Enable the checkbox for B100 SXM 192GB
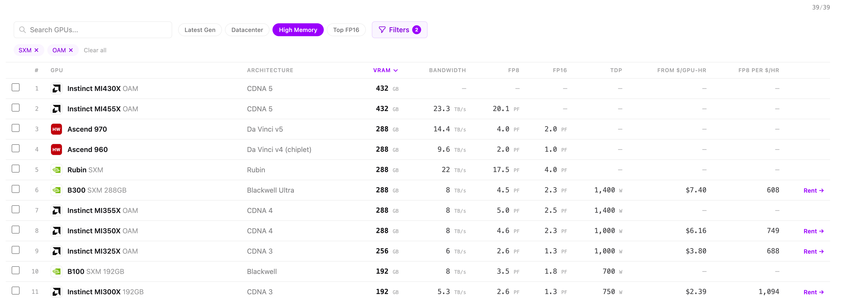This screenshot has width=868, height=298. point(16,270)
